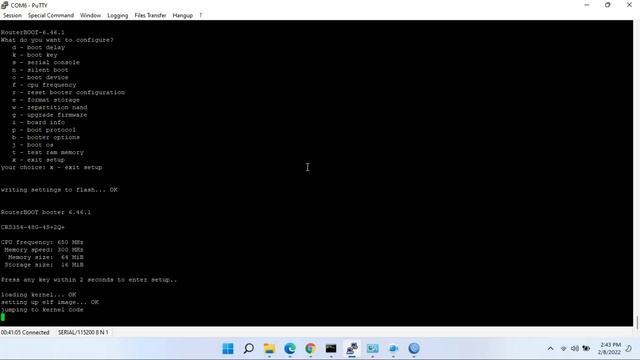Click the 'RouterBOOT-6.46.1' line
This screenshot has width=640, height=360.
(x=33, y=32)
